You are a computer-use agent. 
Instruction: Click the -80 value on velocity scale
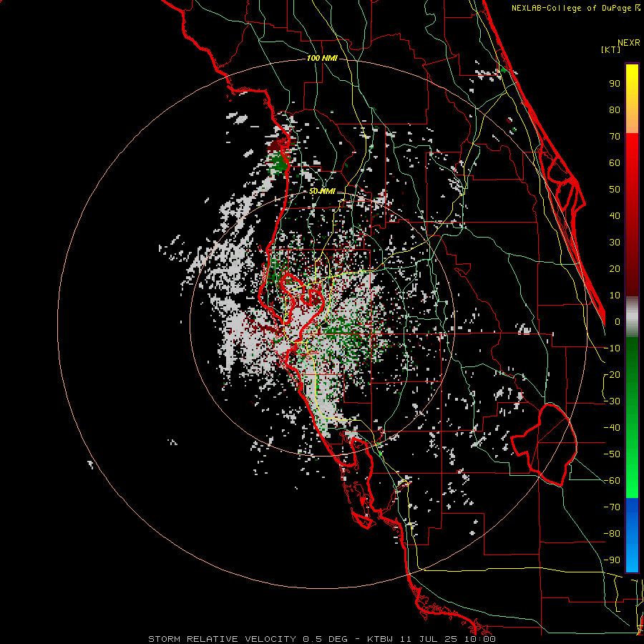pos(612,534)
